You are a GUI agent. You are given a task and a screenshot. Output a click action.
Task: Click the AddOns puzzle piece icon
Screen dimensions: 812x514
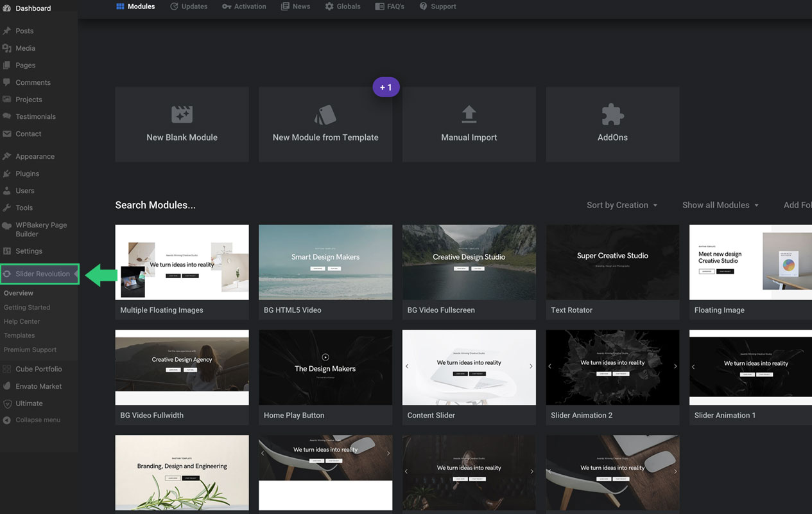coord(612,114)
